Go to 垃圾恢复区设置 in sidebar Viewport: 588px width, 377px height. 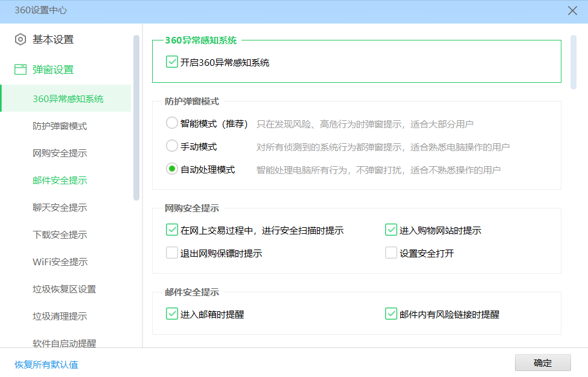pyautogui.click(x=64, y=289)
